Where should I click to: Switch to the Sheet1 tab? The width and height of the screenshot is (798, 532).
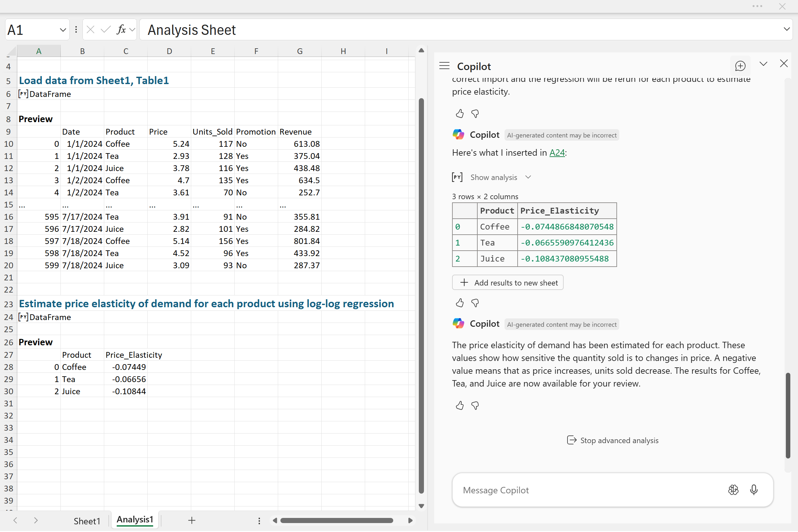click(87, 521)
